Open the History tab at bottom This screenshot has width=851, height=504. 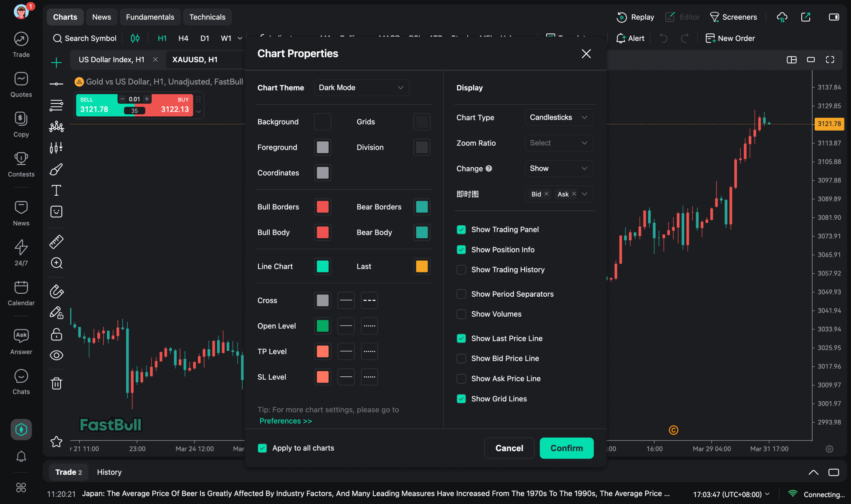pyautogui.click(x=109, y=472)
